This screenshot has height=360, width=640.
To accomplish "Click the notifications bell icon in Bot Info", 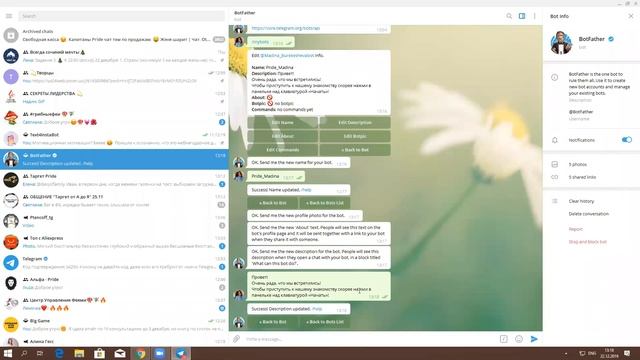I will click(x=555, y=140).
